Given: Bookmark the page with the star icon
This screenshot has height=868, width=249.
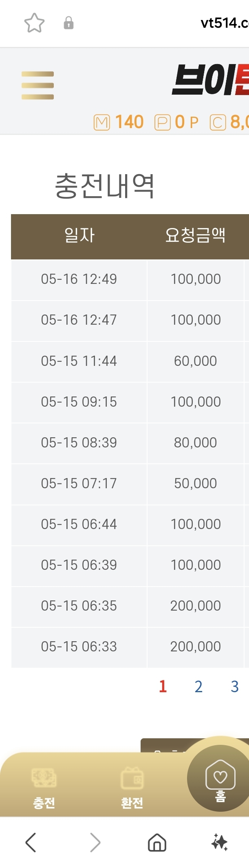Looking at the screenshot, I should [34, 23].
